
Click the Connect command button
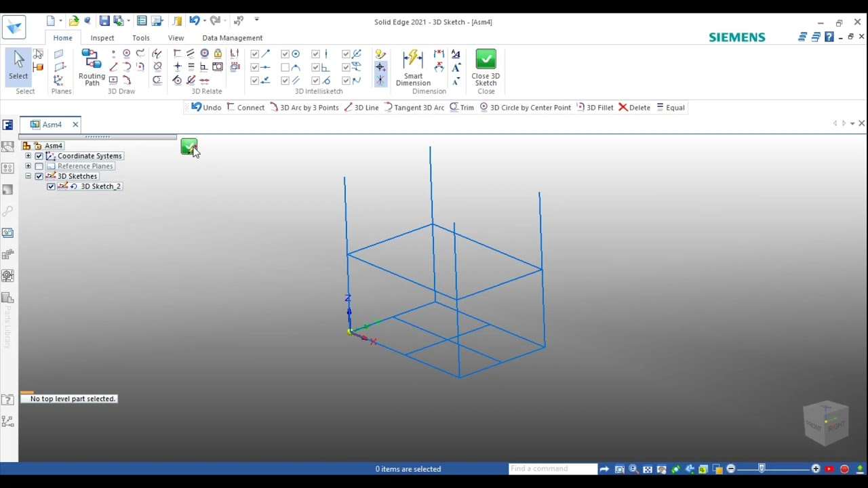(245, 107)
